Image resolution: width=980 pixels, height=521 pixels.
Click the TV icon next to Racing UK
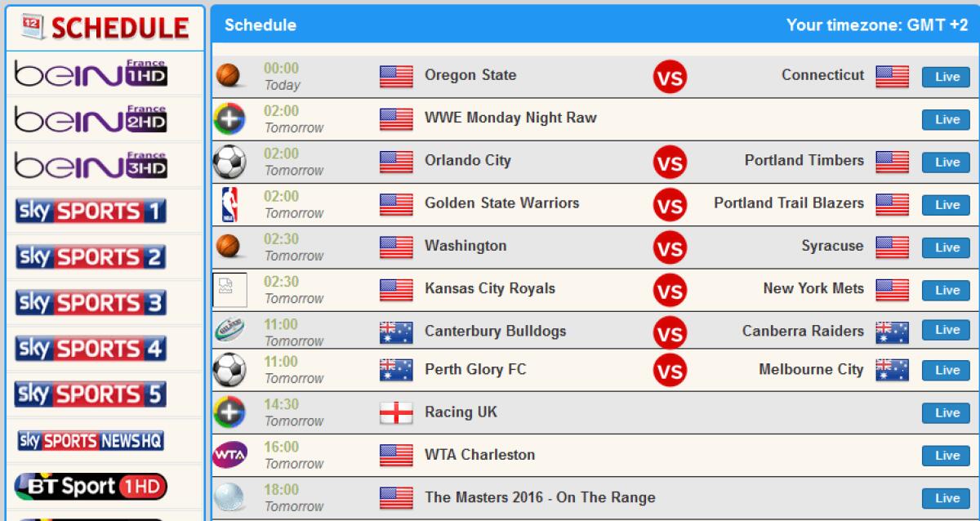(231, 412)
